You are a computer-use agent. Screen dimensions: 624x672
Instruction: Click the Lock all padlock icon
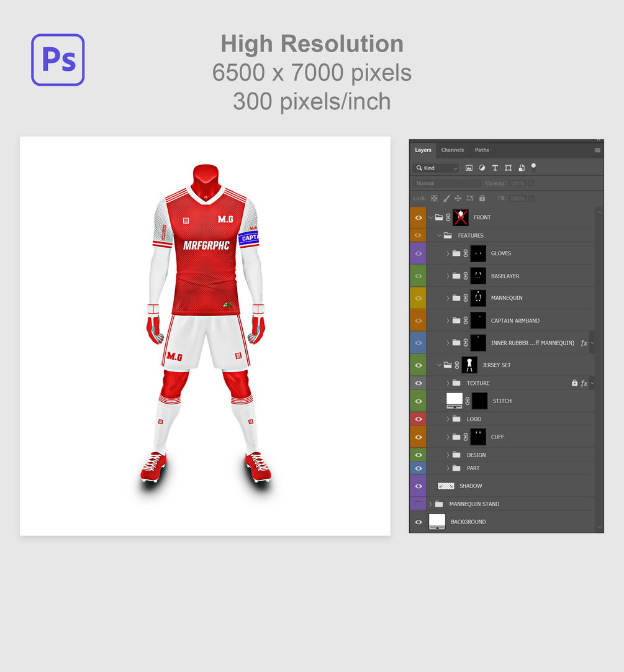tap(482, 198)
